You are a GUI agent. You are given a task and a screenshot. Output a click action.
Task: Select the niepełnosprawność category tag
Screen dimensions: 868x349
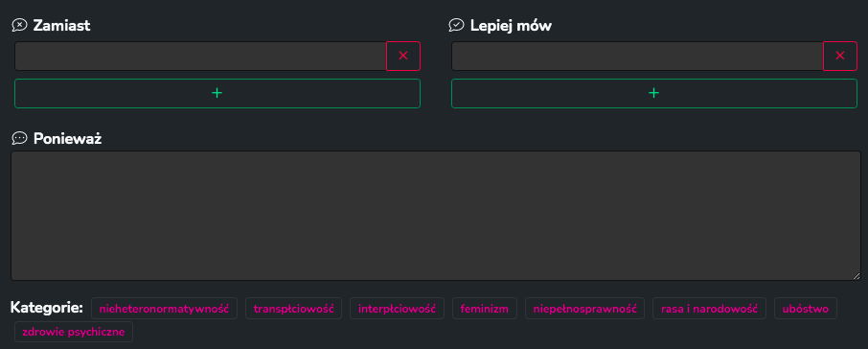pyautogui.click(x=585, y=309)
